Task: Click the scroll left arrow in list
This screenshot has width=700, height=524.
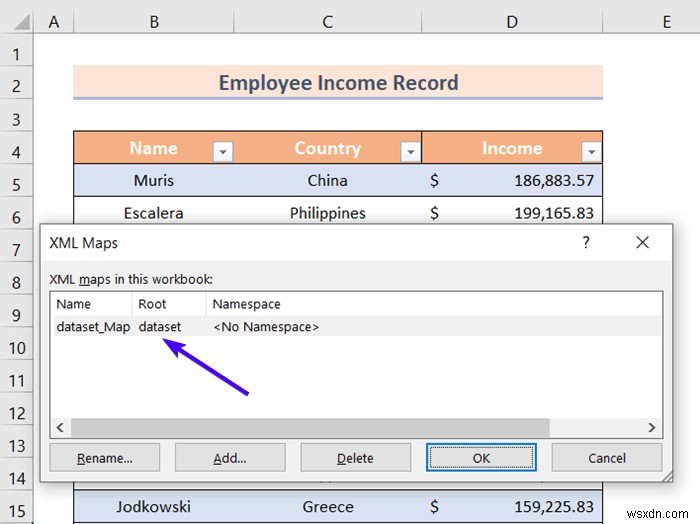Action: [60, 427]
